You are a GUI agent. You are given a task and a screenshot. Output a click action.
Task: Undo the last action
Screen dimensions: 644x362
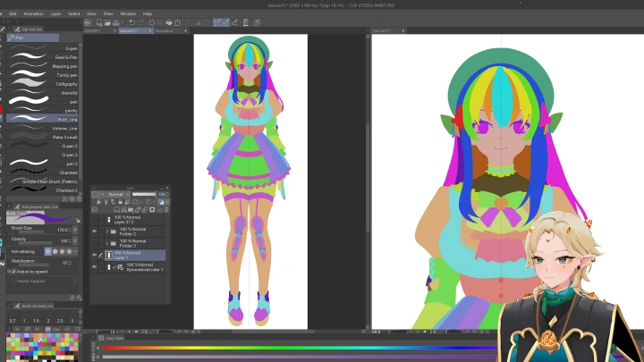(x=131, y=22)
